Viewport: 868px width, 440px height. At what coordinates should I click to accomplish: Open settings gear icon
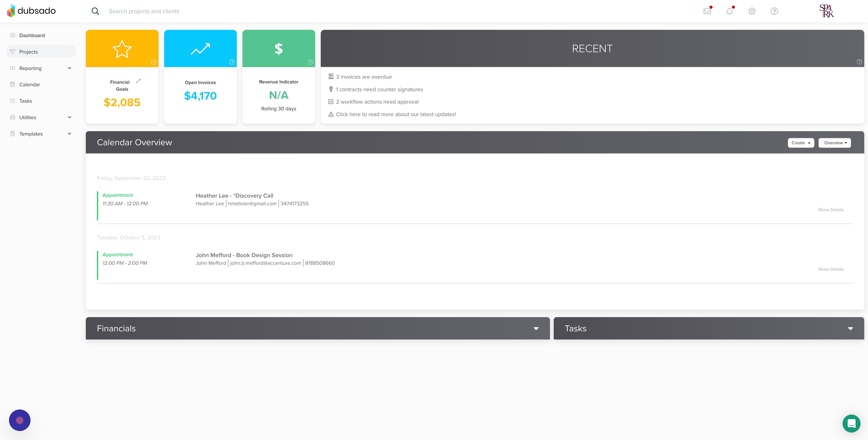click(752, 11)
